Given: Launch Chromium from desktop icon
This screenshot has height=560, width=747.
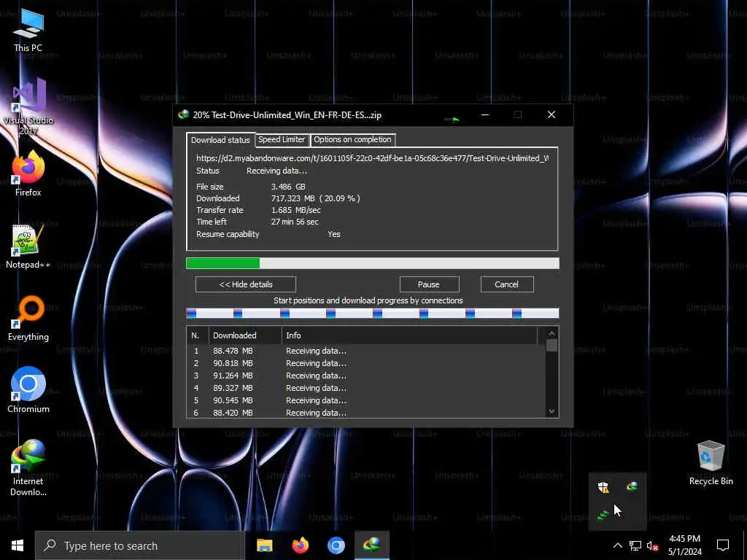Looking at the screenshot, I should [28, 390].
